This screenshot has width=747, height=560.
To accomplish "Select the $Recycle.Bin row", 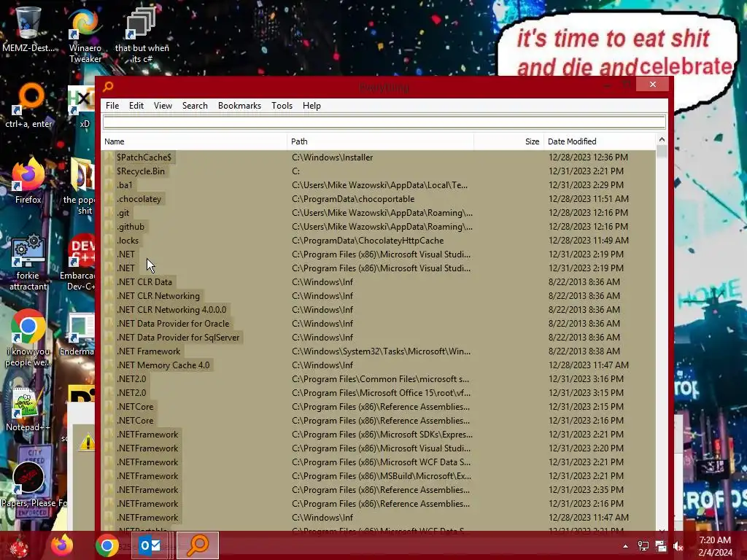I will pyautogui.click(x=379, y=171).
